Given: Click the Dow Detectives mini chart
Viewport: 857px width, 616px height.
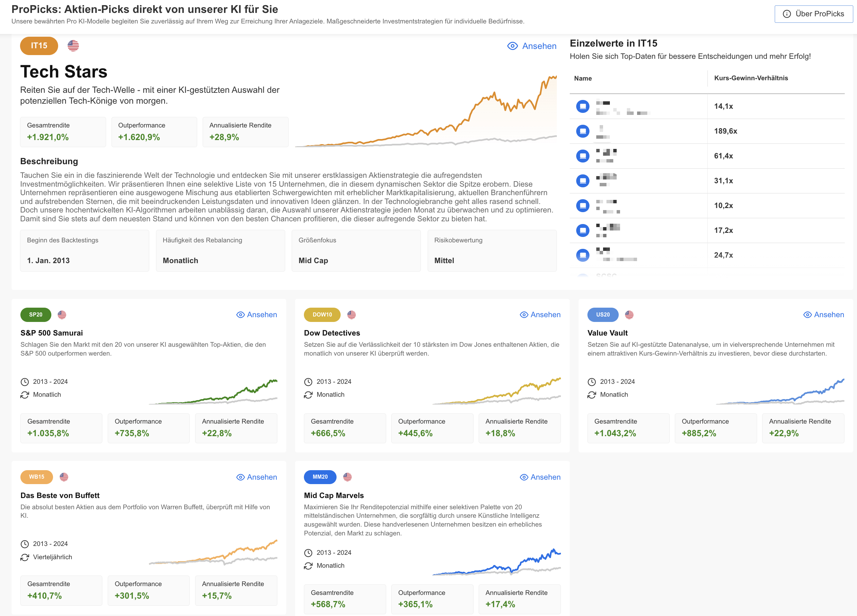Looking at the screenshot, I should click(497, 391).
